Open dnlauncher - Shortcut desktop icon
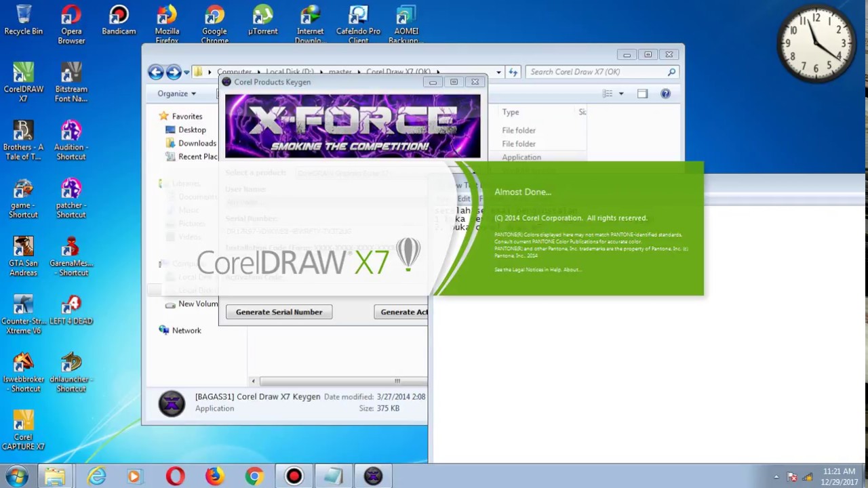868x488 pixels. pyautogui.click(x=71, y=372)
